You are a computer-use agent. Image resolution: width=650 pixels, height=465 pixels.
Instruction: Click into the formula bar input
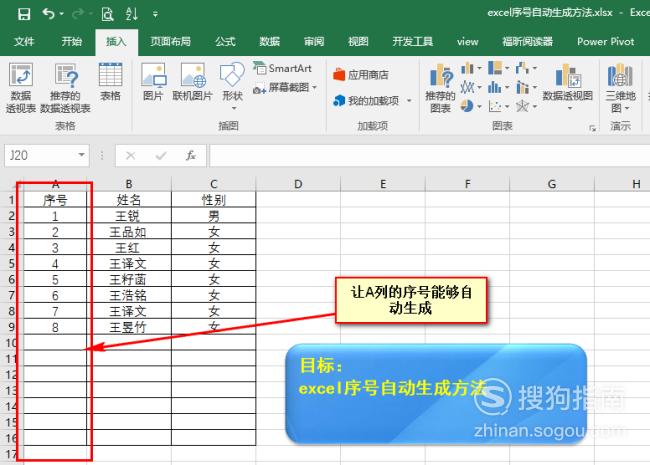click(x=429, y=156)
